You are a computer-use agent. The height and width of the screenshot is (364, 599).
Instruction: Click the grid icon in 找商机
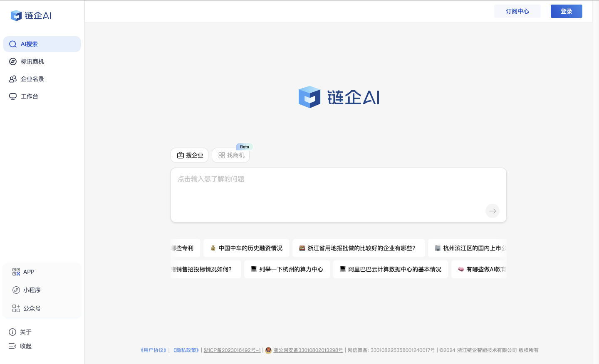(x=222, y=155)
